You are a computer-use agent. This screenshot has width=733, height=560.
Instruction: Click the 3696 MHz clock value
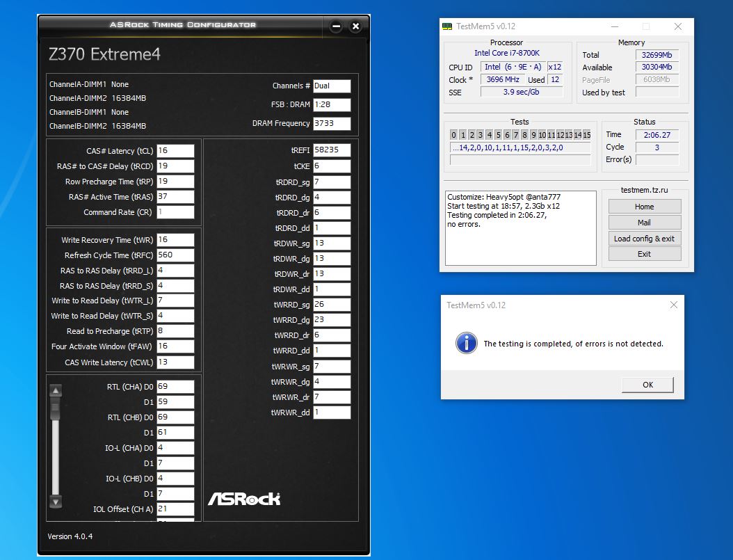503,79
